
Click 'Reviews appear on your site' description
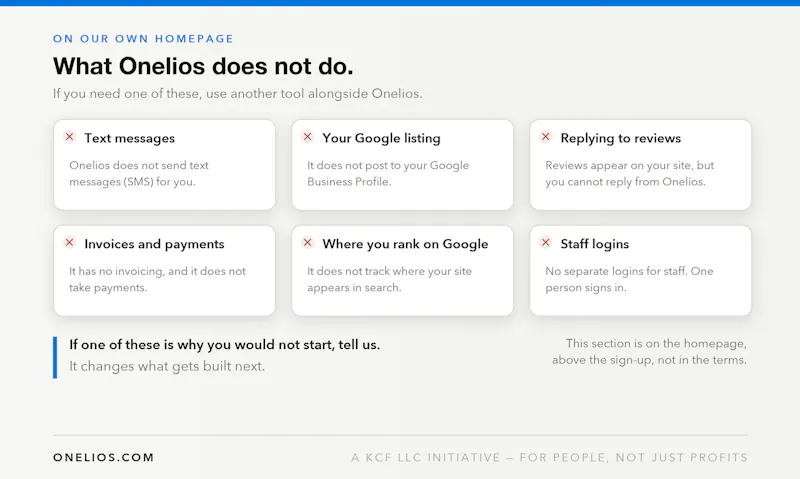click(x=630, y=173)
